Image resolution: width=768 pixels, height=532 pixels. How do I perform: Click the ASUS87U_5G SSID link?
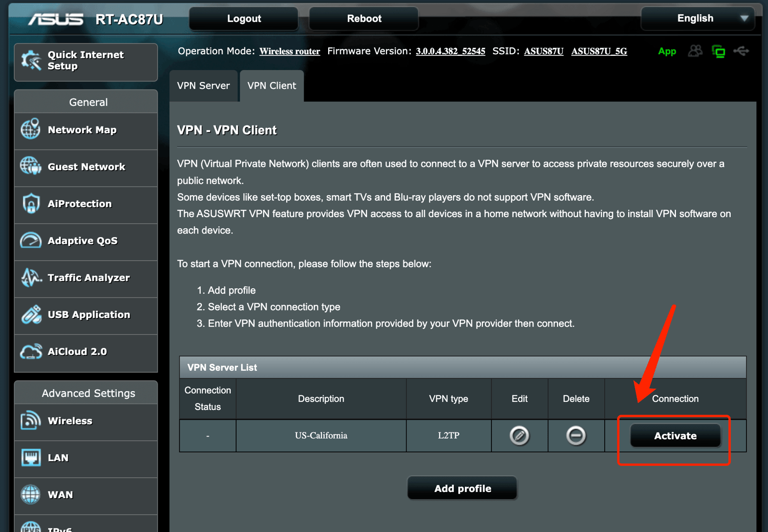click(x=599, y=51)
